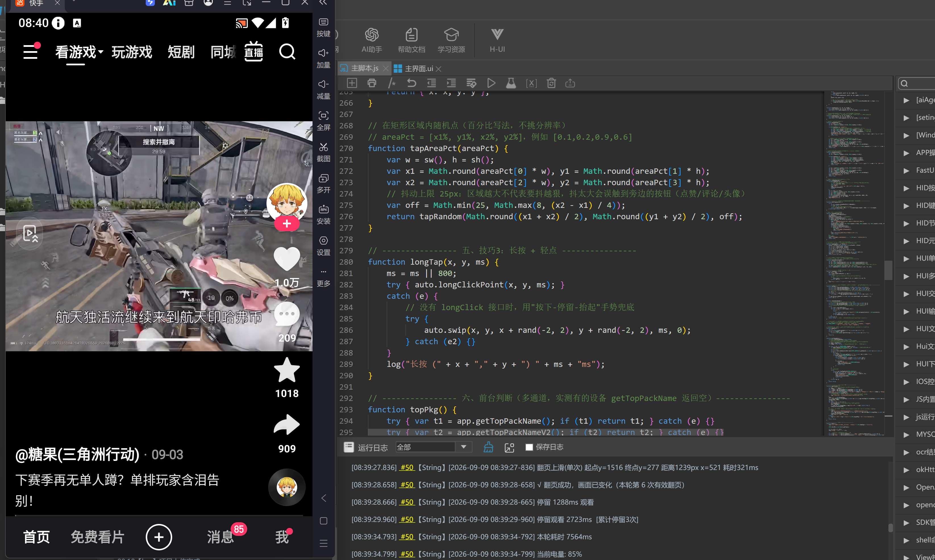Click the undo arrow in editor toolbar
The image size is (935, 560).
tap(411, 83)
